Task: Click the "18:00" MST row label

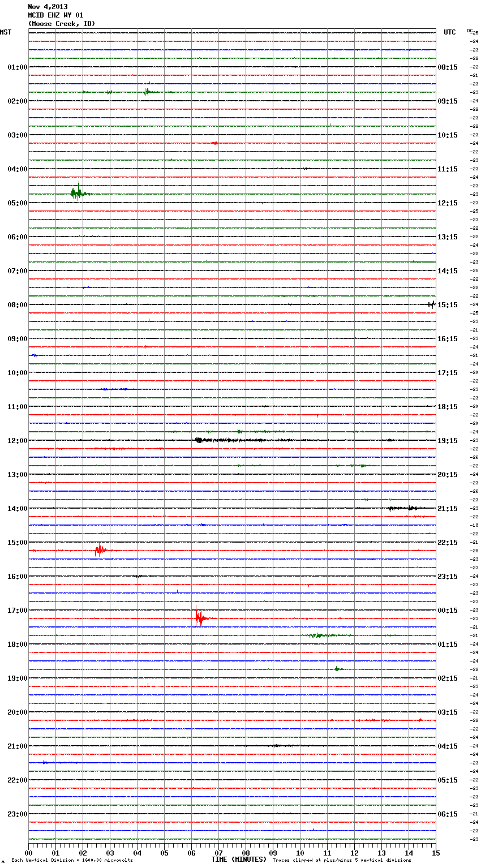Action: tap(18, 644)
